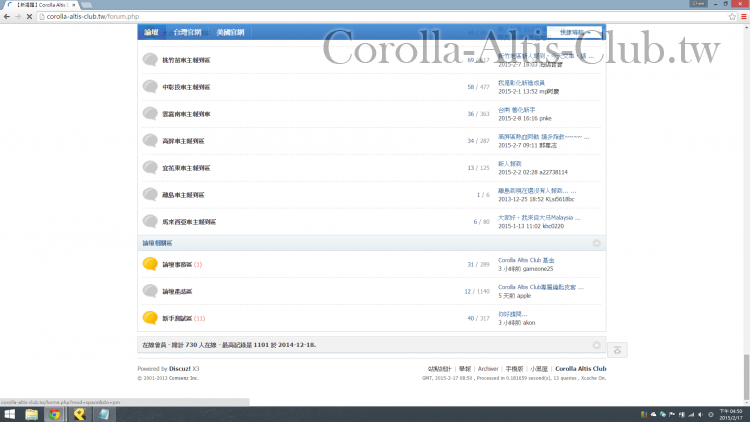Click the 馬來西亞車主報到區 forum bubble icon

[x=150, y=221]
